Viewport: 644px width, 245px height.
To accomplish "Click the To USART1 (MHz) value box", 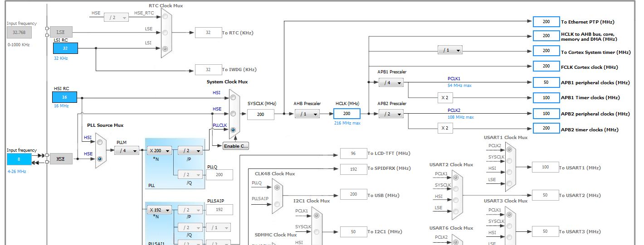I will click(x=546, y=167).
